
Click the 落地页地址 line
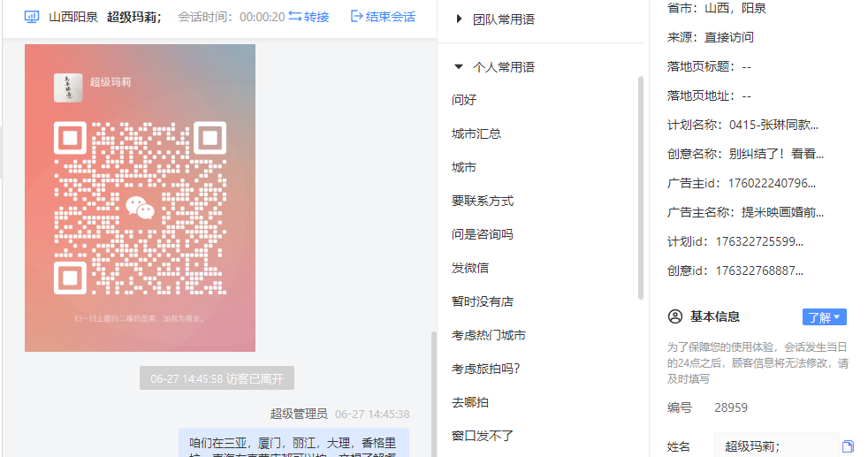(x=709, y=96)
